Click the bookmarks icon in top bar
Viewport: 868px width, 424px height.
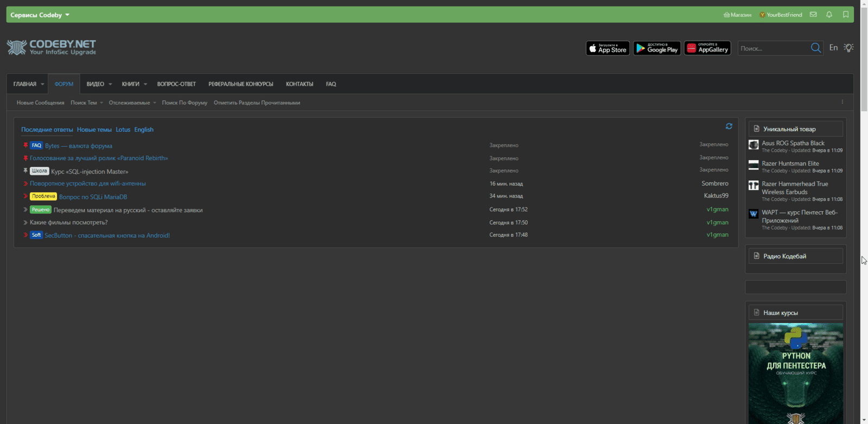coord(845,15)
